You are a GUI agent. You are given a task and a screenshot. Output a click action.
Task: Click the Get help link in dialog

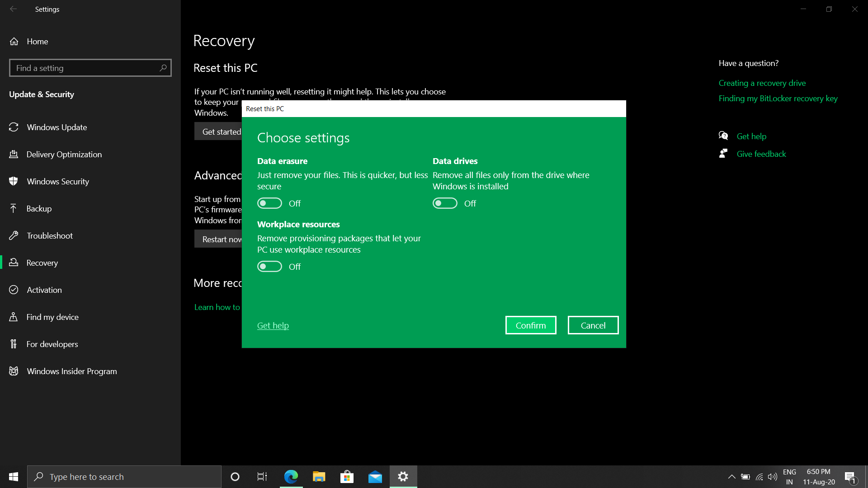(273, 325)
